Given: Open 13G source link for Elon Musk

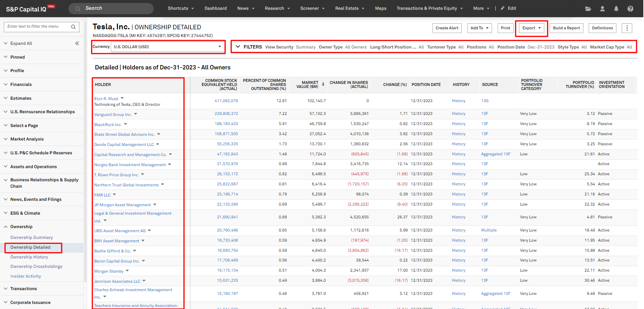Looking at the screenshot, I should point(485,101).
